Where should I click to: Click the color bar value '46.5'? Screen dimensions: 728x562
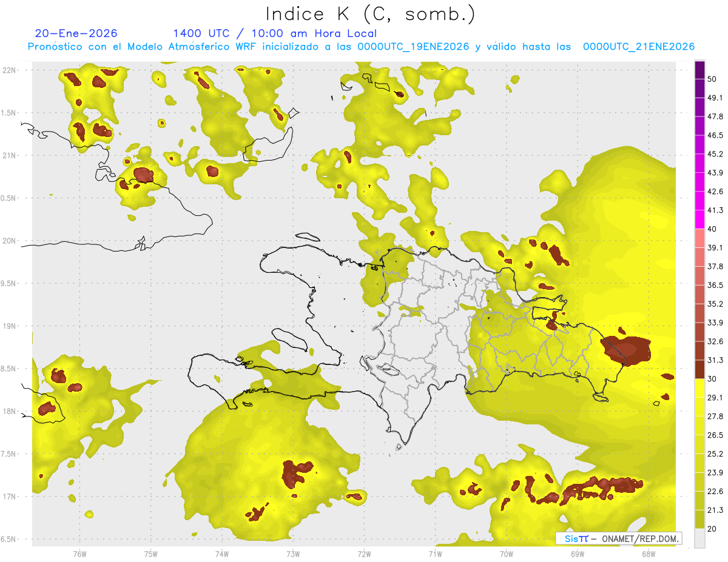click(715, 135)
